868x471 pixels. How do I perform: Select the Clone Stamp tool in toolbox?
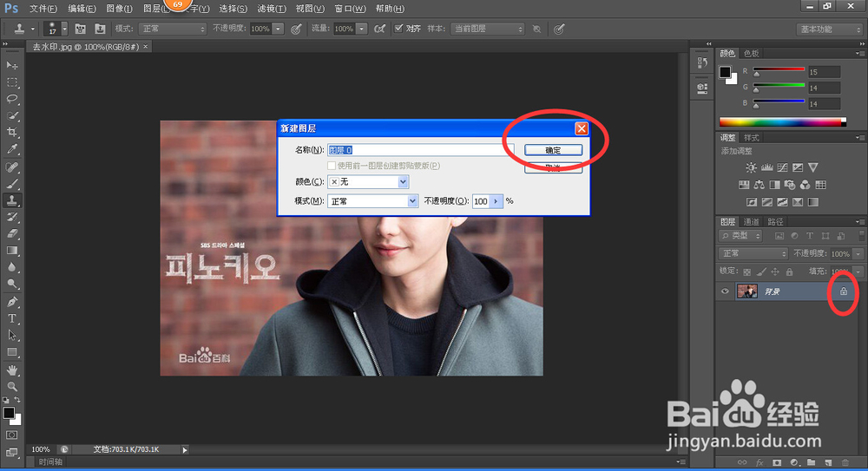[x=11, y=200]
